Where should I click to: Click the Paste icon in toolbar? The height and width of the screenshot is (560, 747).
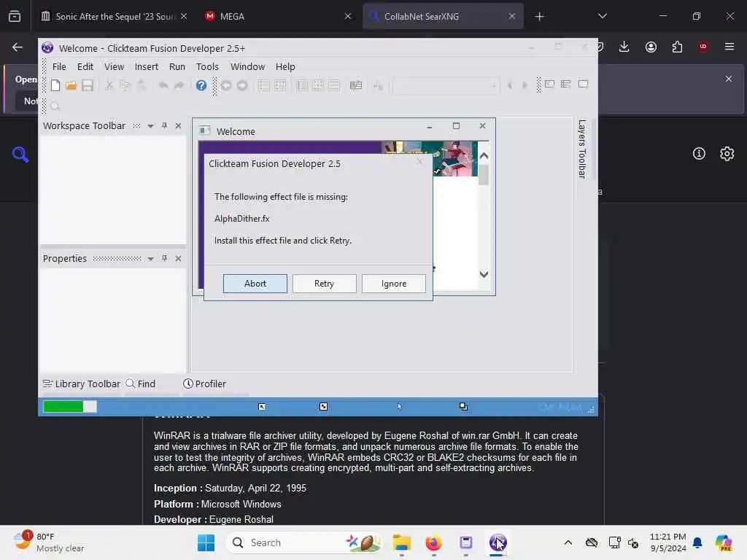141,85
